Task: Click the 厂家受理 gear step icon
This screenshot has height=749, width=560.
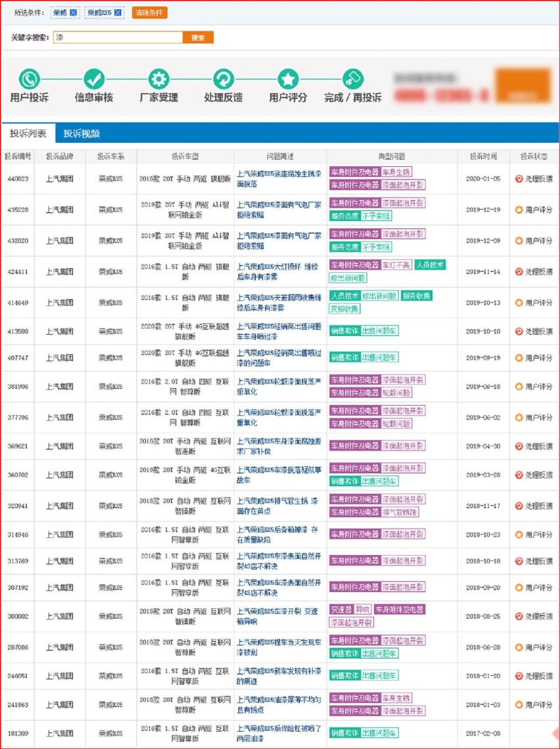Action: coord(158,80)
